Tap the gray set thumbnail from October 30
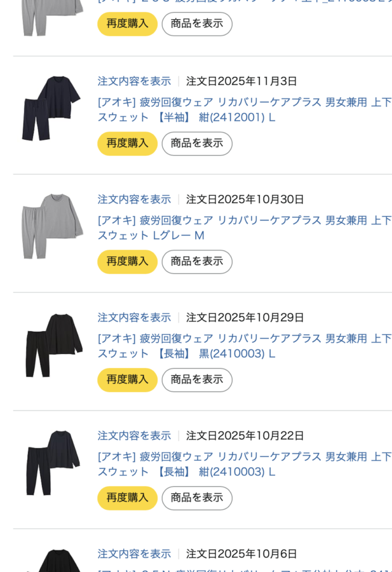Screen dimensions: 392x572 51,226
